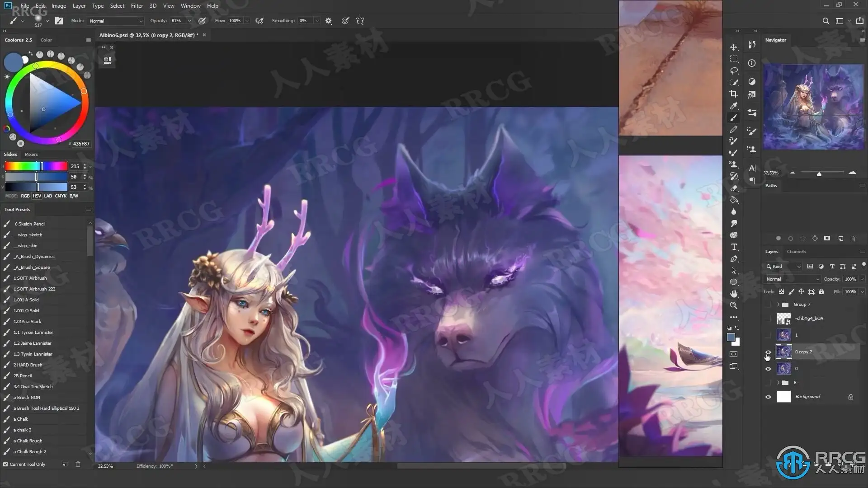The height and width of the screenshot is (488, 868).
Task: Select the Zoom tool in the toolbar
Action: click(734, 305)
